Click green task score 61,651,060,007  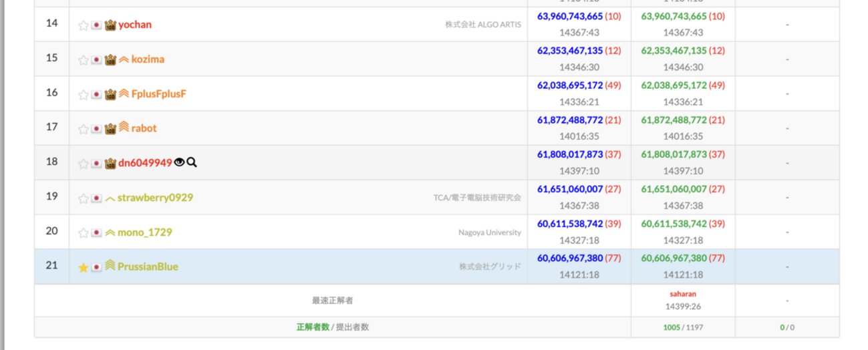(674, 189)
